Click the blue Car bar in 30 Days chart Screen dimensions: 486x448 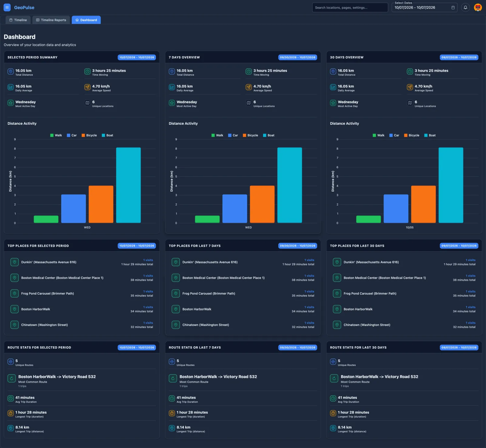(396, 209)
